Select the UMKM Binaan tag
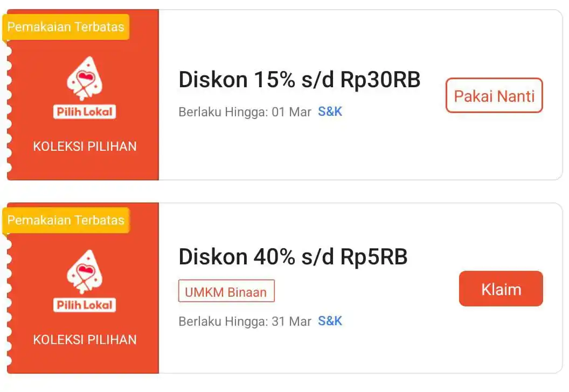 [226, 291]
